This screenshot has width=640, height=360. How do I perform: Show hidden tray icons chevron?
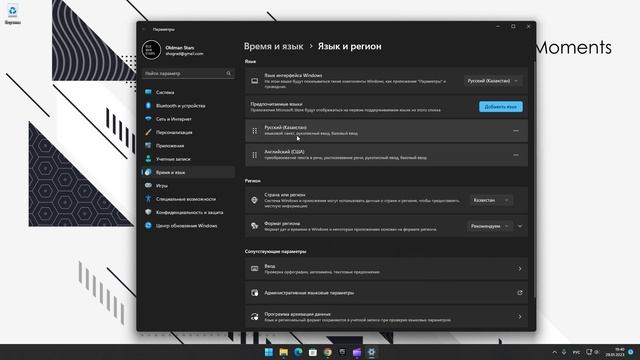[554, 352]
